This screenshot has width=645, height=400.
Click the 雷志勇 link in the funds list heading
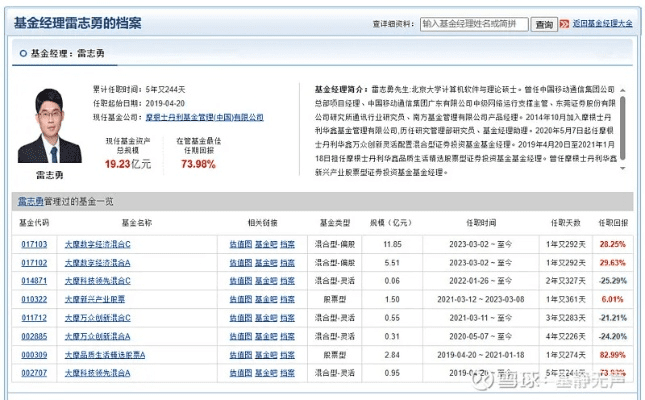(29, 201)
